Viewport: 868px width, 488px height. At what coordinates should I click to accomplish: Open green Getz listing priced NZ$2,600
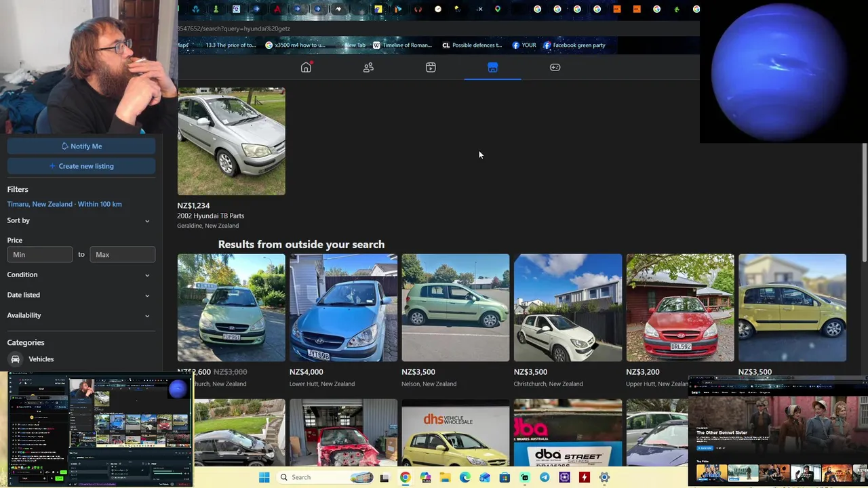click(x=231, y=308)
